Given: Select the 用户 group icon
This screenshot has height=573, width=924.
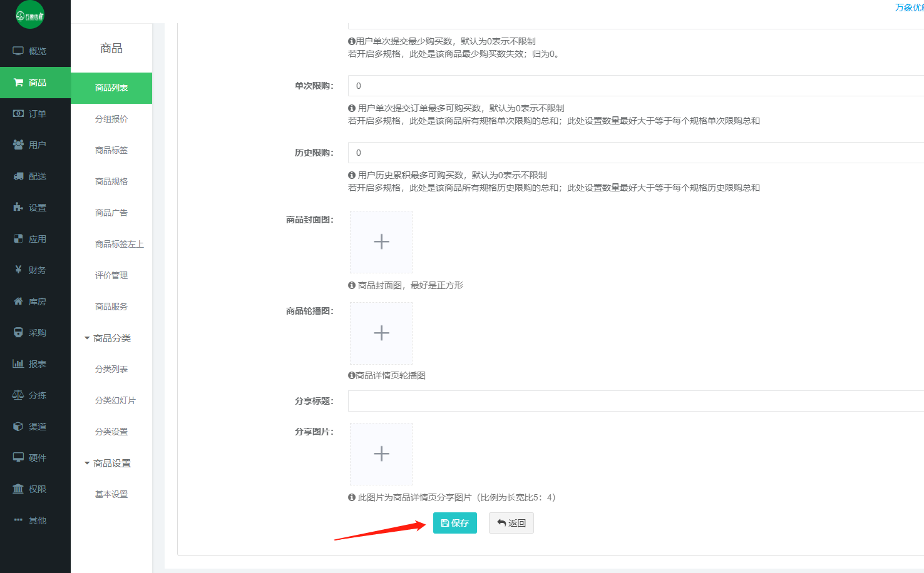Looking at the screenshot, I should [18, 145].
